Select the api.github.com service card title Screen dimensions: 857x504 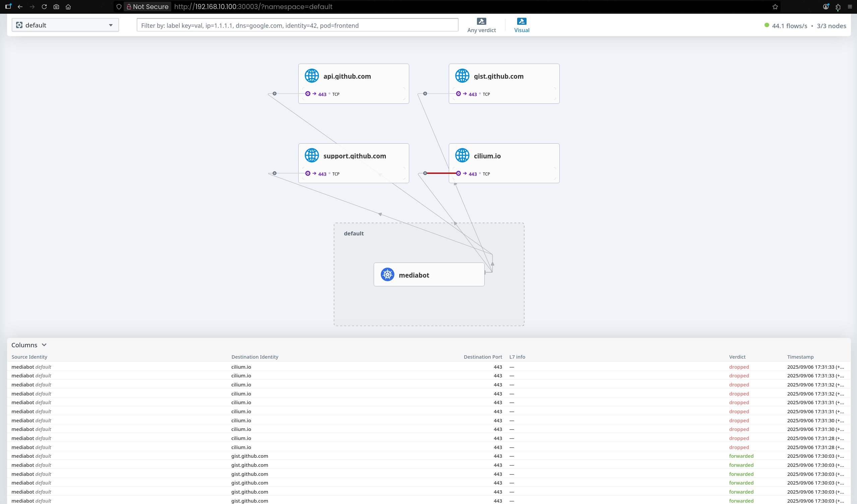point(347,76)
